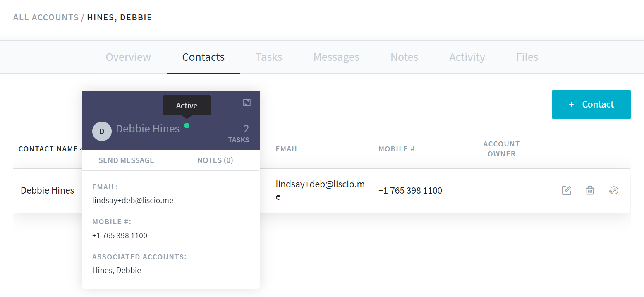Click the Account Owner column header
644x297 pixels.
click(x=501, y=149)
